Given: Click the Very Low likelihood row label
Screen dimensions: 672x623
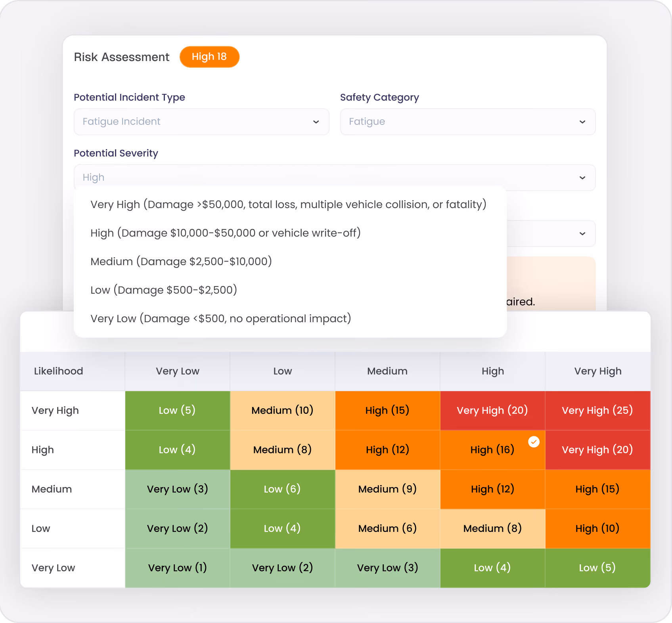Looking at the screenshot, I should point(53,568).
